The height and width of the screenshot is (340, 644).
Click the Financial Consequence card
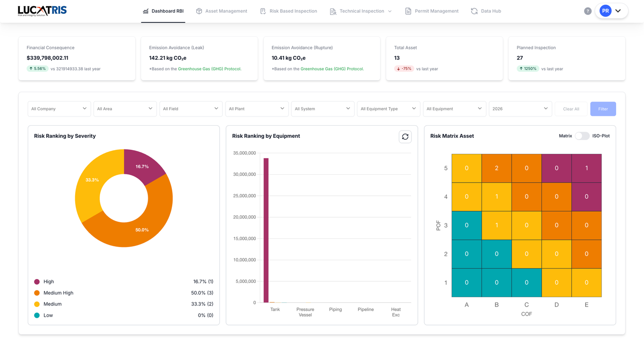tap(77, 59)
